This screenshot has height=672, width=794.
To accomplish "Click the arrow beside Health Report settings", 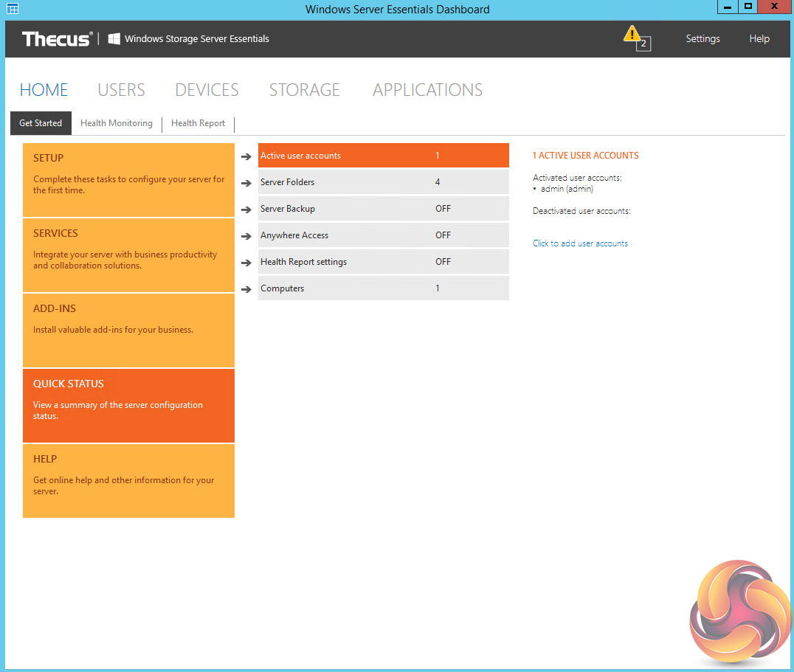I will point(246,263).
